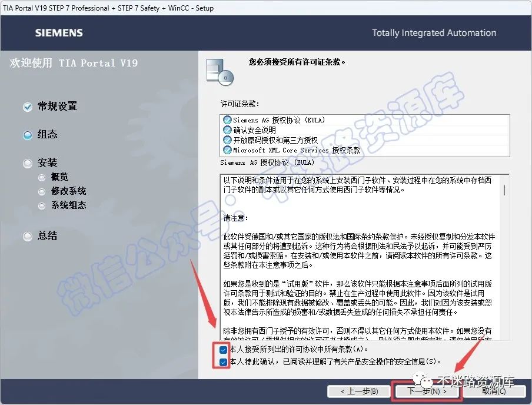The height and width of the screenshot is (405, 532).
Task: Click the setup computer and disc icon
Action: tap(220, 72)
